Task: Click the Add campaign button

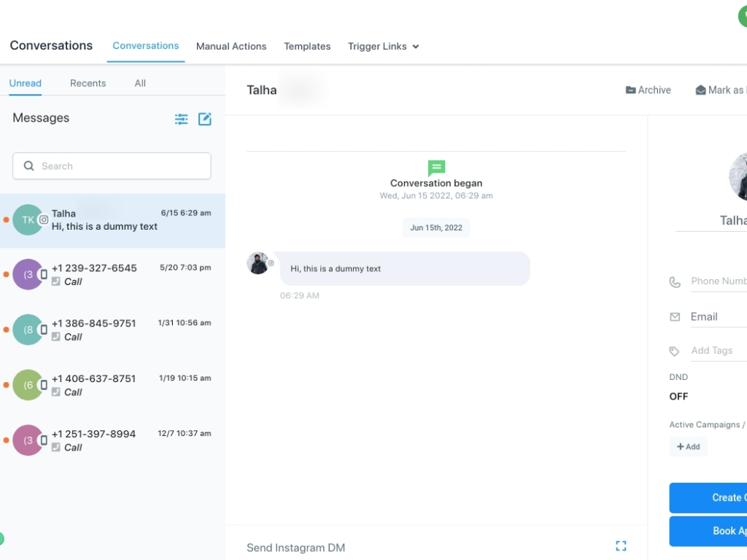Action: click(689, 447)
